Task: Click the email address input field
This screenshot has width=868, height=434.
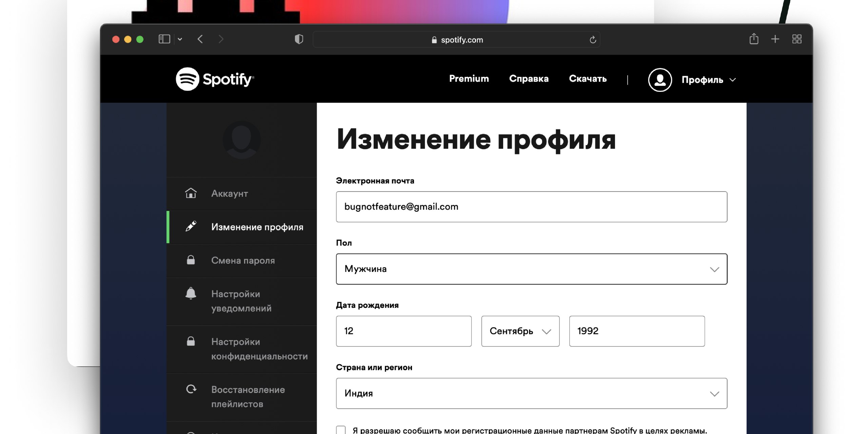Action: pos(531,207)
